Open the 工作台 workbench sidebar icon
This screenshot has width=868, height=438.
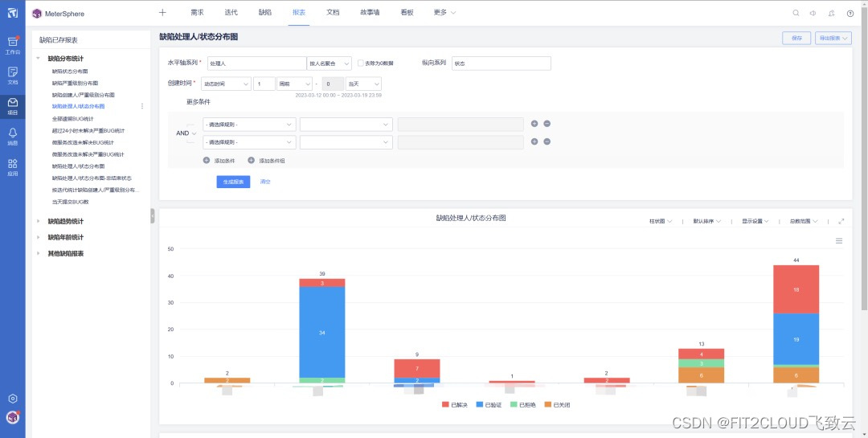click(x=12, y=44)
